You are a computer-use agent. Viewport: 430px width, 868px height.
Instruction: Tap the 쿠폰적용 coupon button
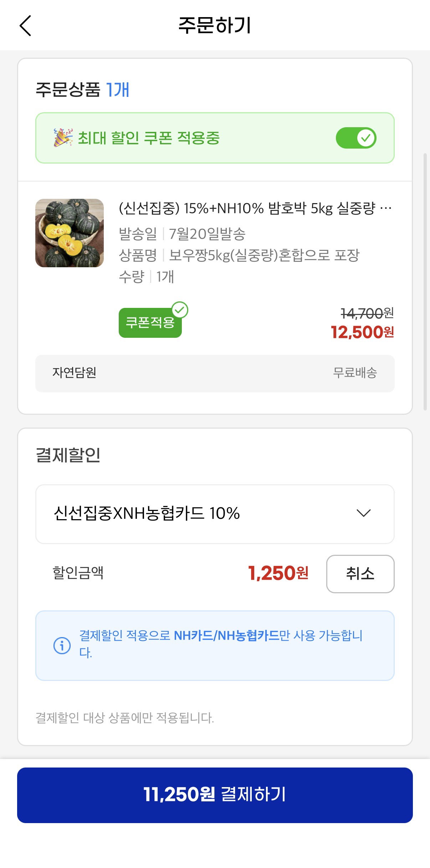(x=150, y=322)
